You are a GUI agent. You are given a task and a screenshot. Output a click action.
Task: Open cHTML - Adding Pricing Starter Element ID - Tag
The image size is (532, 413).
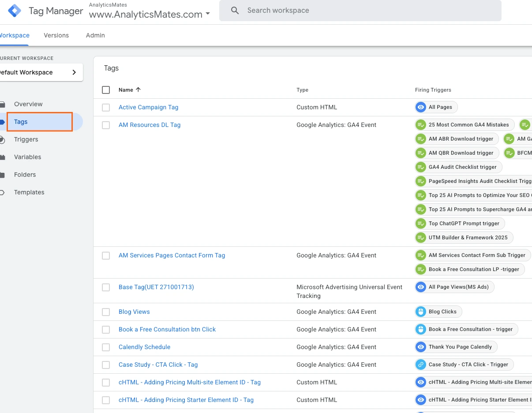186,400
